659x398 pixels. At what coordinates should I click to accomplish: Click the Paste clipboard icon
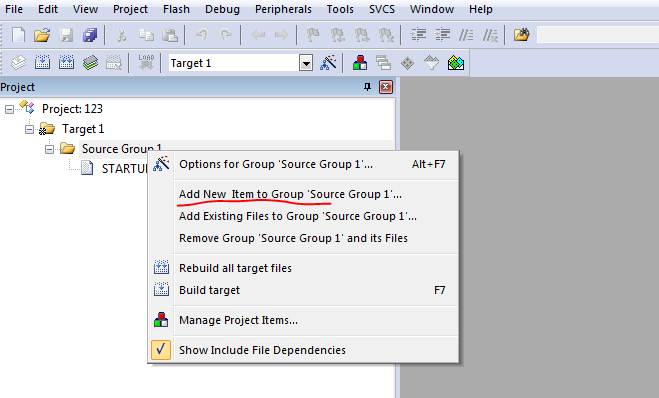pyautogui.click(x=170, y=35)
